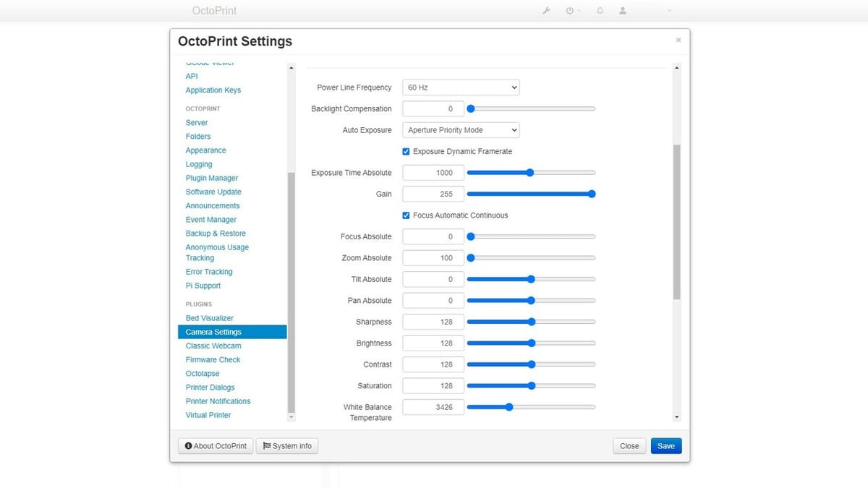Viewport: 868px width, 488px height.
Task: Click the notification bell icon
Action: click(x=600, y=11)
